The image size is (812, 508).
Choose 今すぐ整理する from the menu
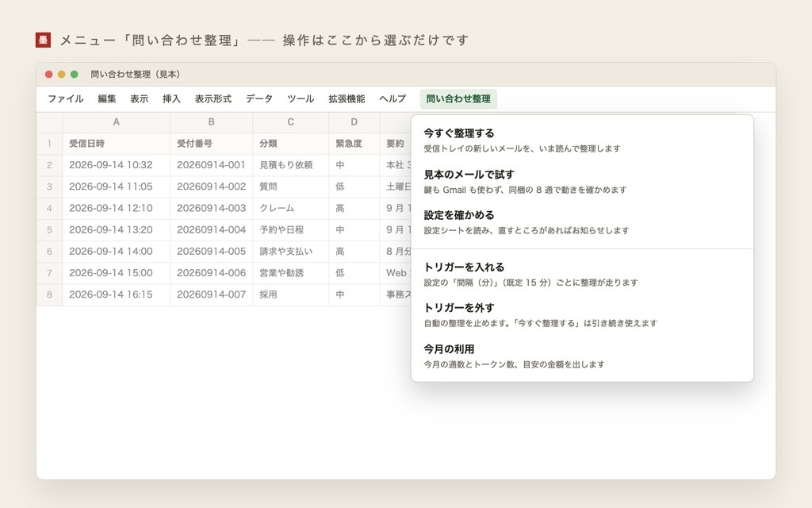click(x=582, y=140)
